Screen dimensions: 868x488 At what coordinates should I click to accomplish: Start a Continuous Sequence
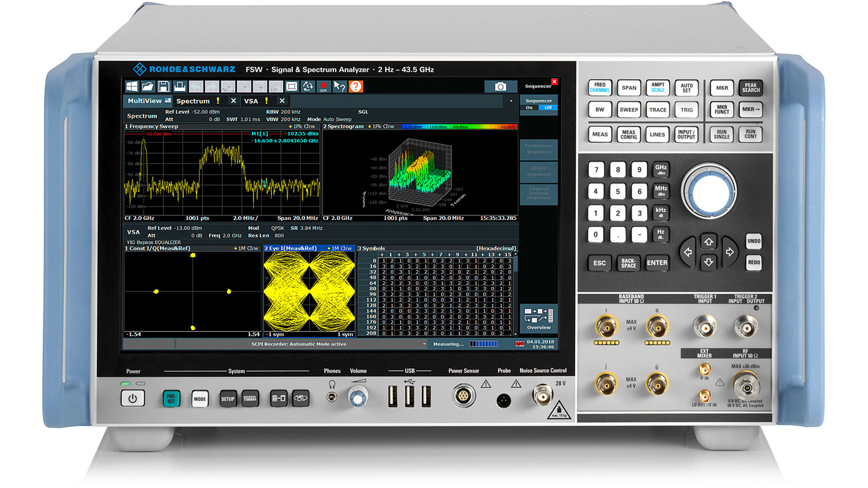[538, 149]
